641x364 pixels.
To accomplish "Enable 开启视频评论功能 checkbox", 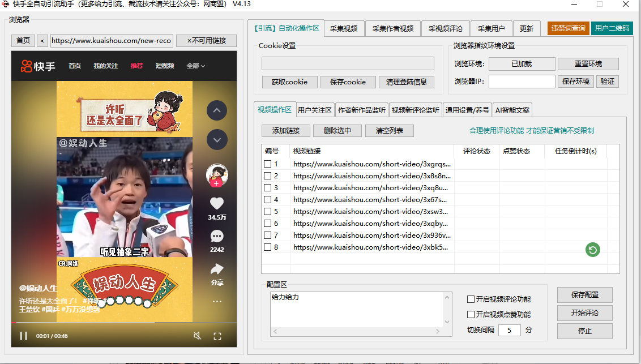I will tap(471, 299).
